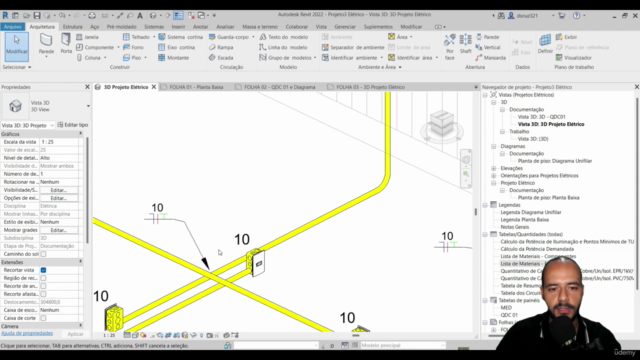Click the Escala da vista value field
Viewport: 640px width, 360px height.
click(x=59, y=142)
